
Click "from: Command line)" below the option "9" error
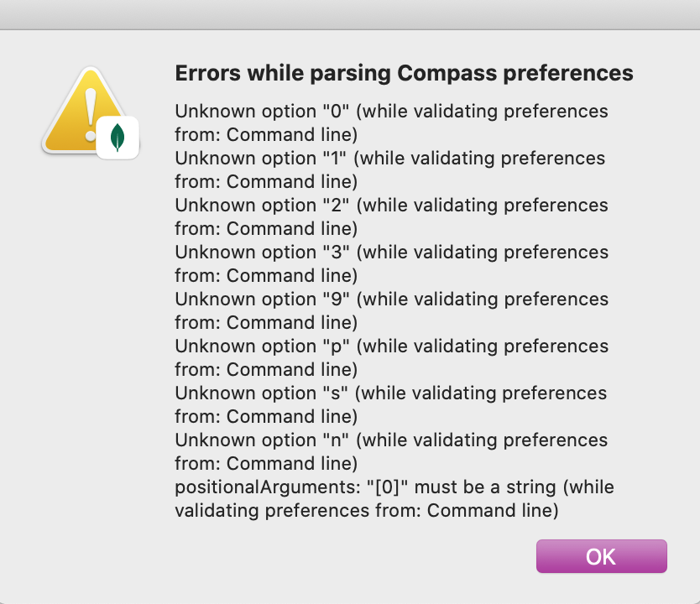pyautogui.click(x=266, y=322)
